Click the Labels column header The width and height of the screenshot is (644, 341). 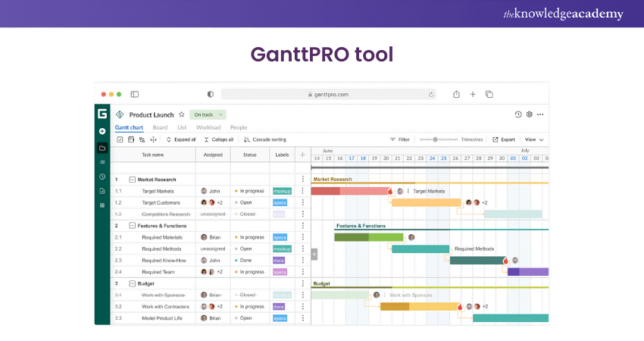click(282, 155)
